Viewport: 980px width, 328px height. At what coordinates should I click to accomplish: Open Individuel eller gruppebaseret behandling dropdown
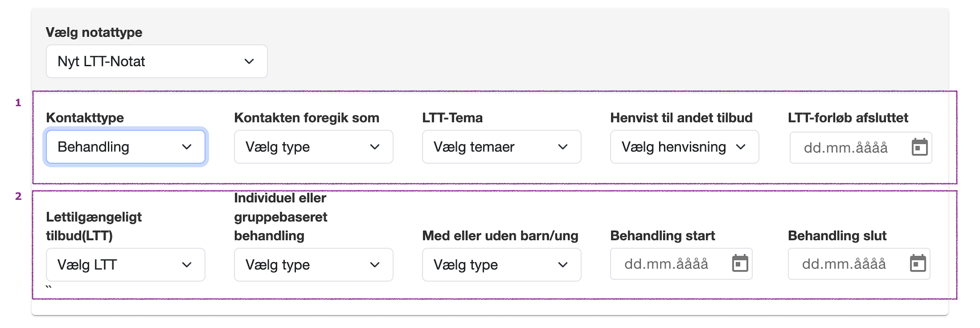pyautogui.click(x=313, y=265)
